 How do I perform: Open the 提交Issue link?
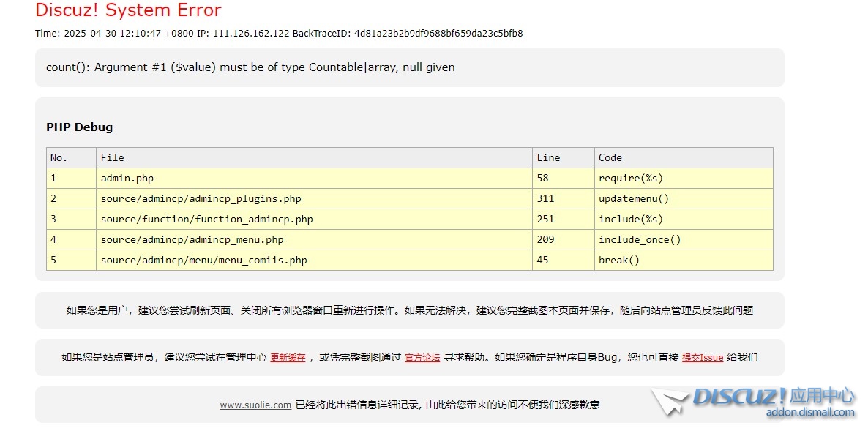tap(703, 357)
